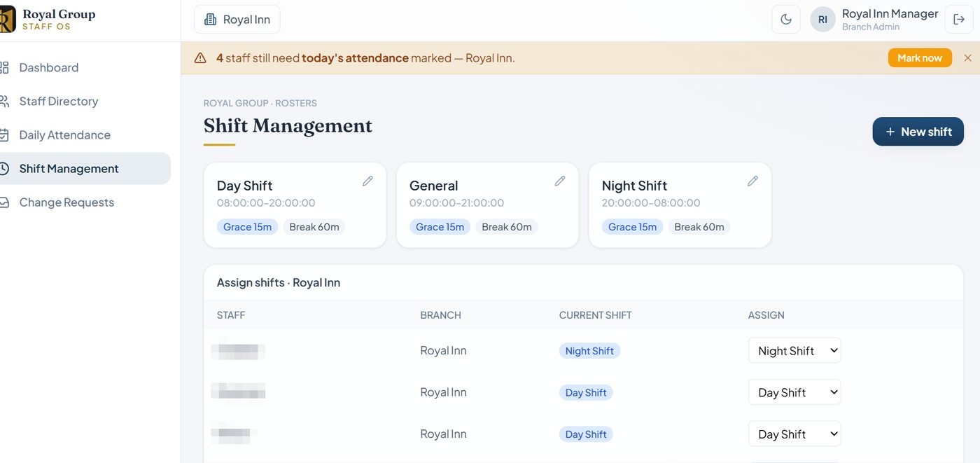Edit the Day Shift card pencil icon
The height and width of the screenshot is (463, 980).
[367, 181]
